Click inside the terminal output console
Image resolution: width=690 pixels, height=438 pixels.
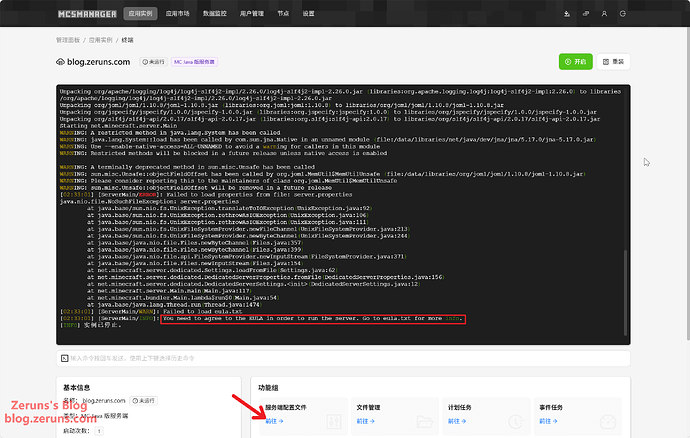343,214
